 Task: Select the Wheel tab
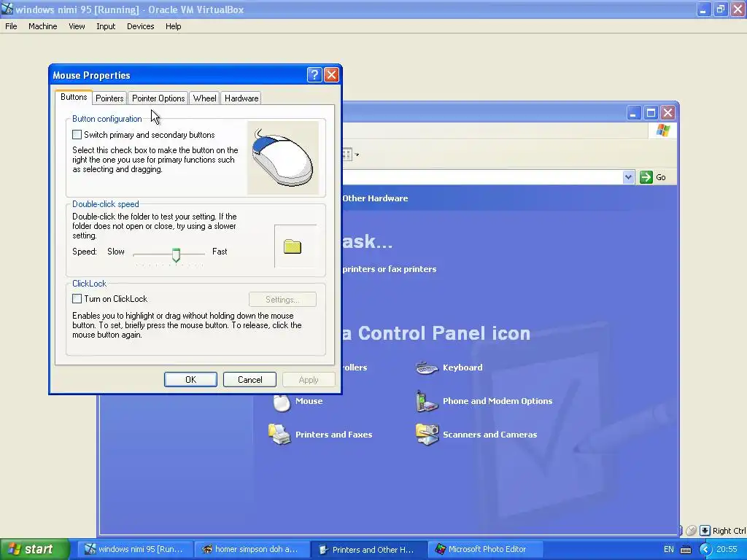point(204,98)
